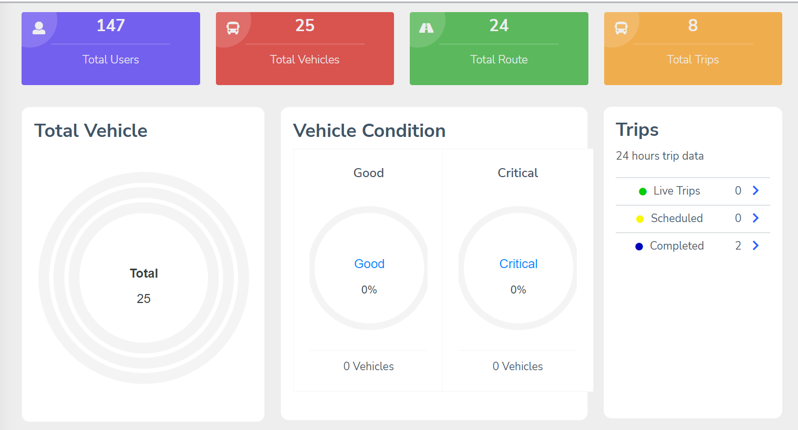Viewport: 798px width, 430px height.
Task: Click the Total Vehicle donut chart center
Action: click(144, 285)
